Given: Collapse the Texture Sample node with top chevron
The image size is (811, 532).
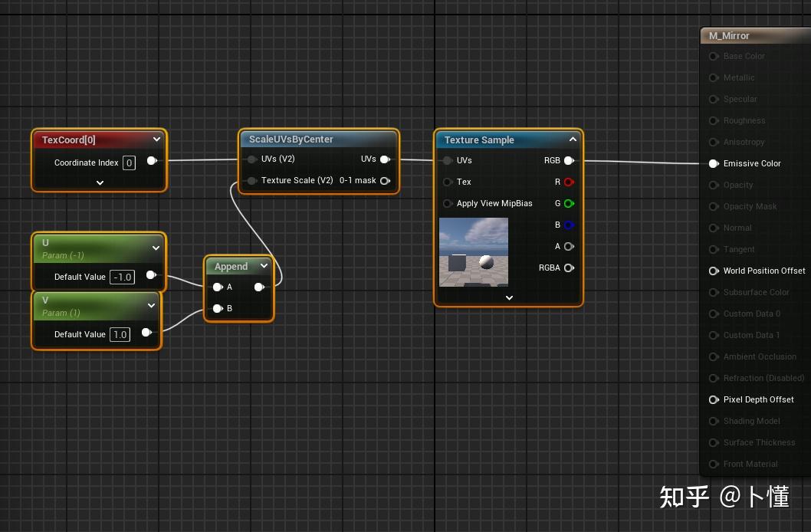Looking at the screenshot, I should 573,140.
